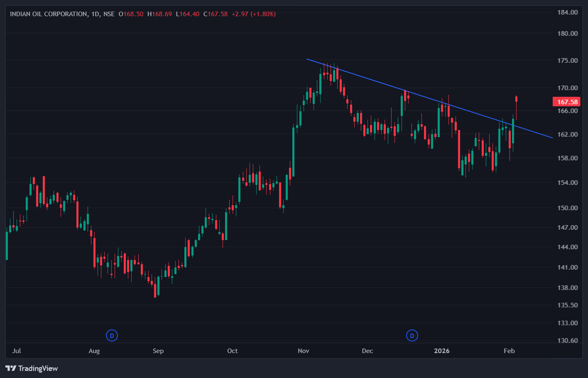Click the dividend marker near August
Viewport: 588px width, 378px height.
112,335
